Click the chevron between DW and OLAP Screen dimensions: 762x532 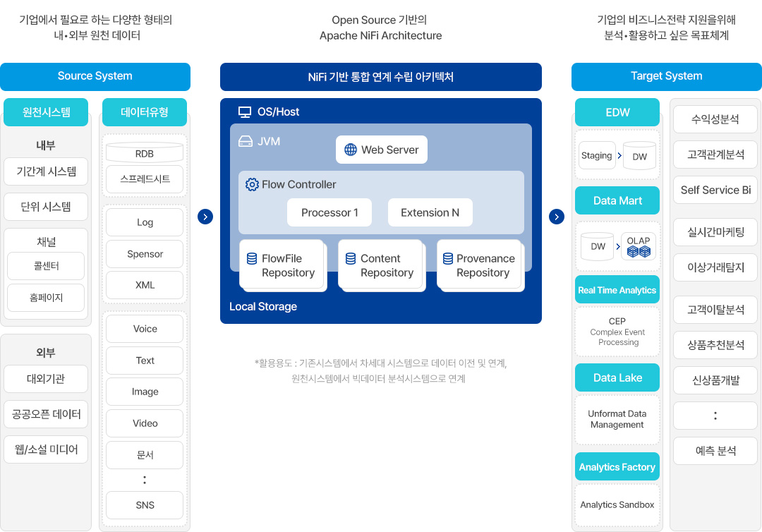[618, 246]
